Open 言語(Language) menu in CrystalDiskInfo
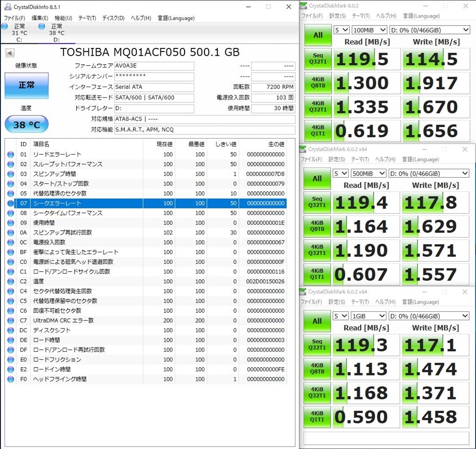The width and height of the screenshot is (476, 449). click(176, 18)
